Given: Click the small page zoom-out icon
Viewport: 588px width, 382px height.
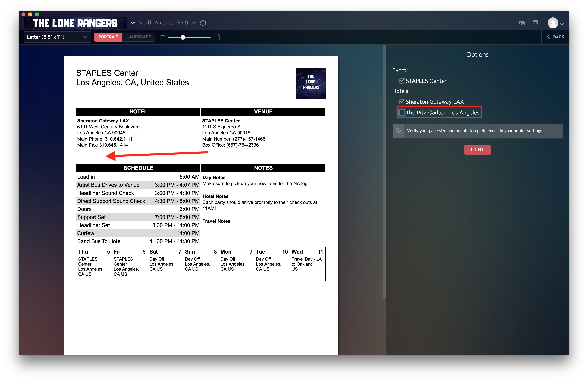Looking at the screenshot, I should (163, 38).
